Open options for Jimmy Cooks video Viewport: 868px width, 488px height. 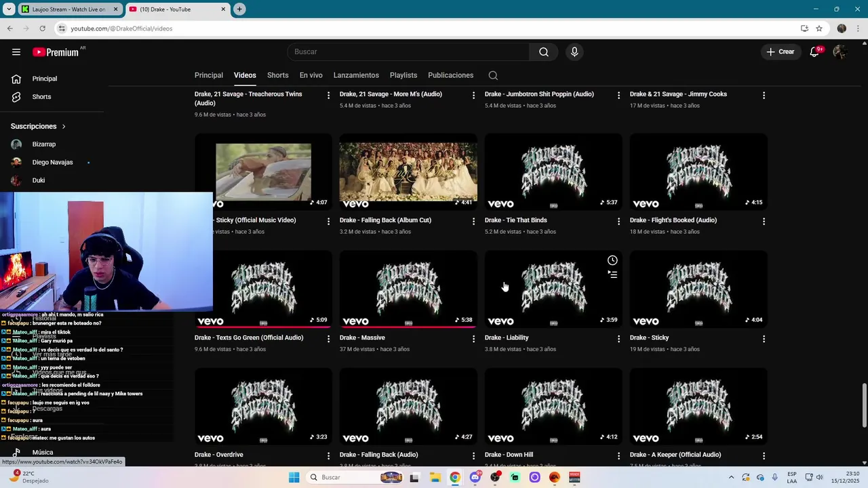[764, 96]
